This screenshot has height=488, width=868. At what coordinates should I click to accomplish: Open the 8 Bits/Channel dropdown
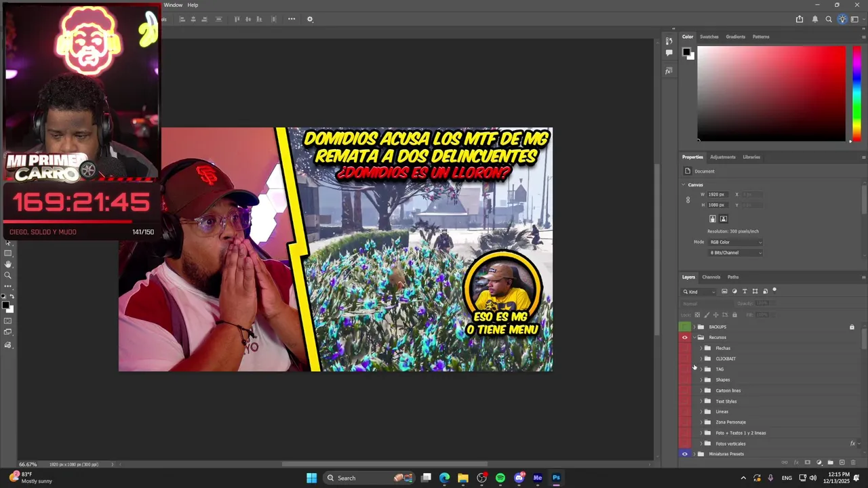[x=736, y=253]
